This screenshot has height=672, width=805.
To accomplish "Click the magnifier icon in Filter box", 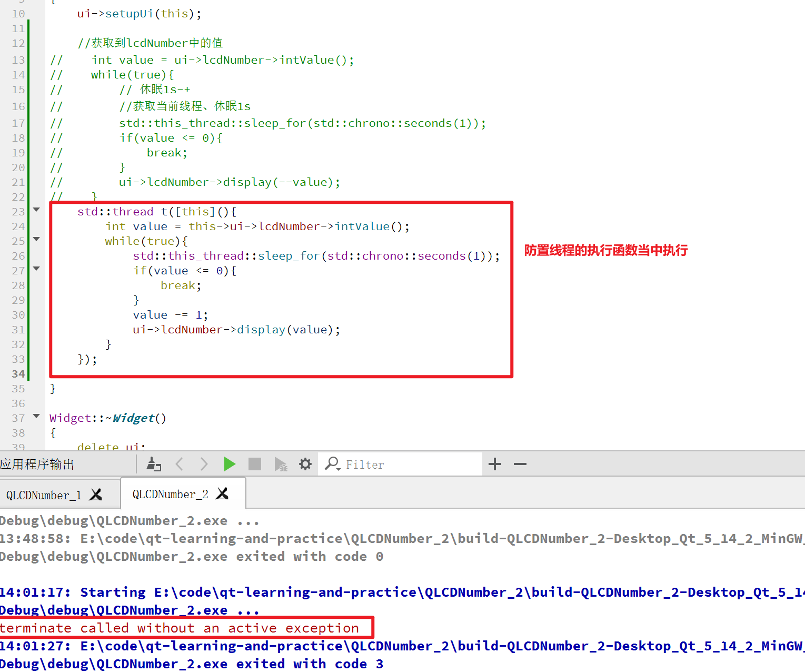I will 332,464.
